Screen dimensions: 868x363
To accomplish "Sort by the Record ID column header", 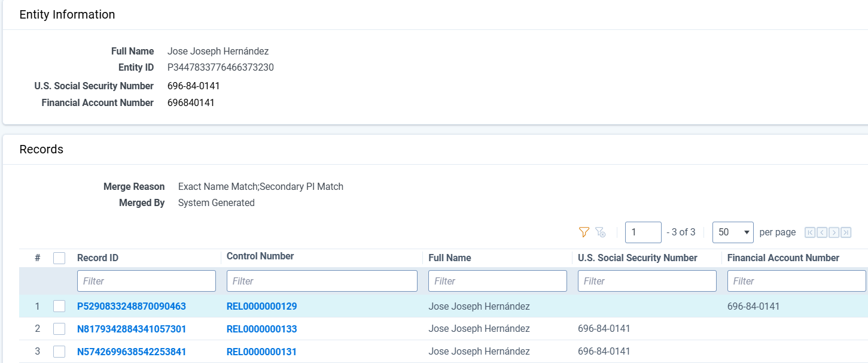I will (x=98, y=258).
